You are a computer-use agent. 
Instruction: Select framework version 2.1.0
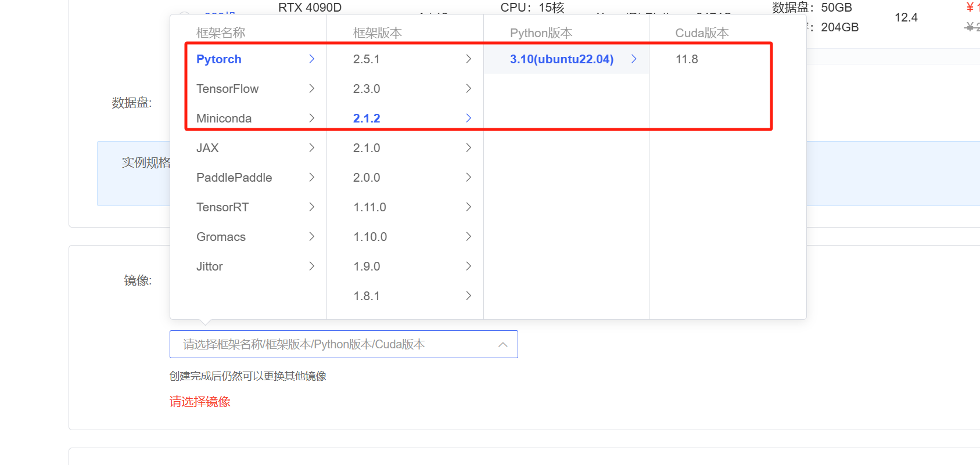[x=367, y=148]
